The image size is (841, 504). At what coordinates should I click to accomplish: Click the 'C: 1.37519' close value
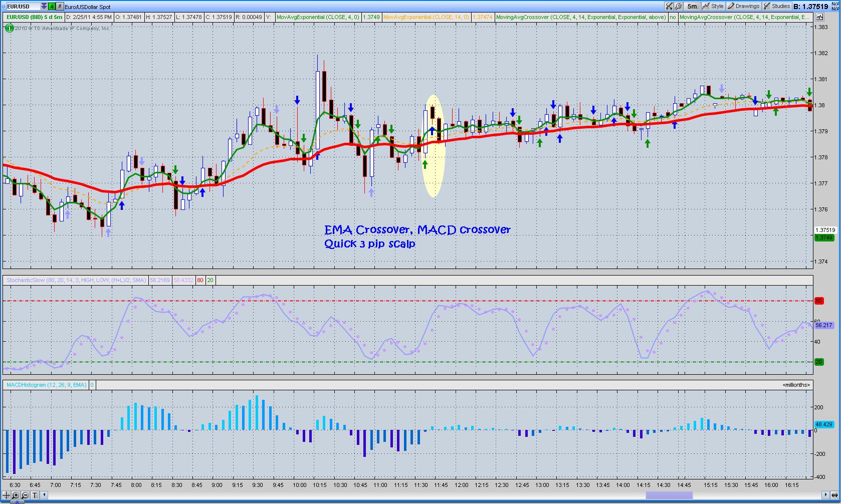pos(220,17)
